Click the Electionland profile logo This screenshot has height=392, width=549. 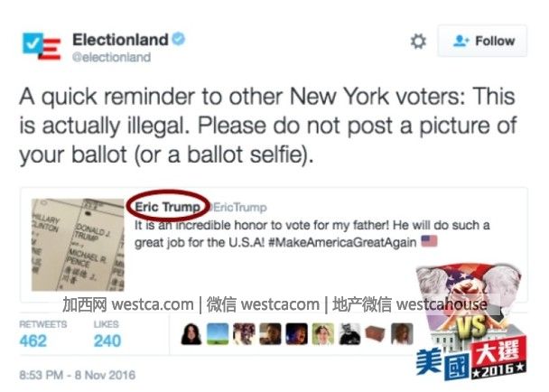42,46
